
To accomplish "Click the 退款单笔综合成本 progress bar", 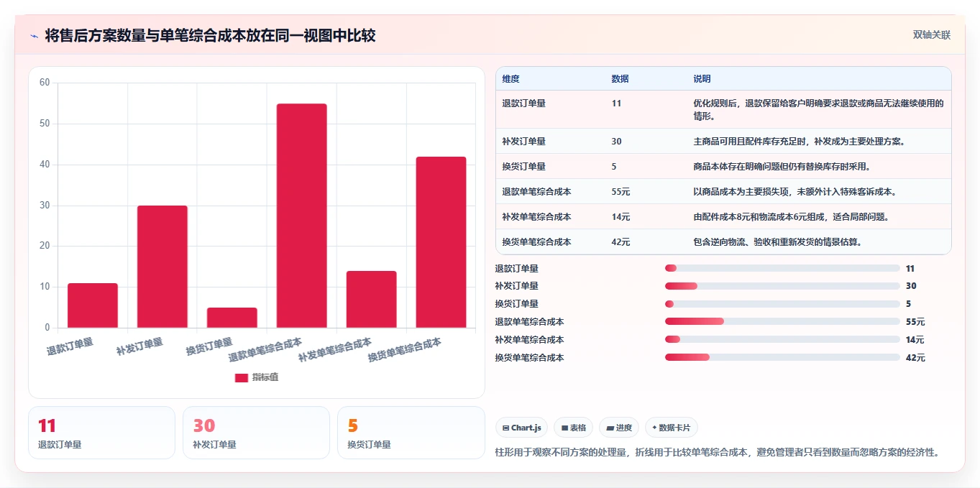I will [x=782, y=322].
